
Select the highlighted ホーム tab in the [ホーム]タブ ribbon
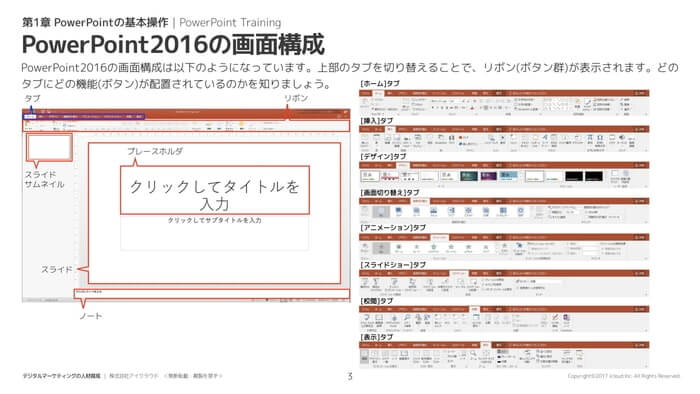pyautogui.click(x=378, y=93)
